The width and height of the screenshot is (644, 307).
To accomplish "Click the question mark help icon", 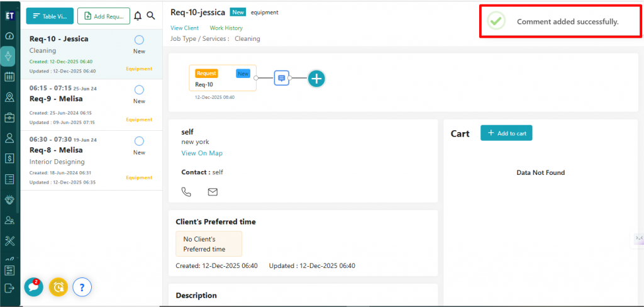I will [x=82, y=287].
